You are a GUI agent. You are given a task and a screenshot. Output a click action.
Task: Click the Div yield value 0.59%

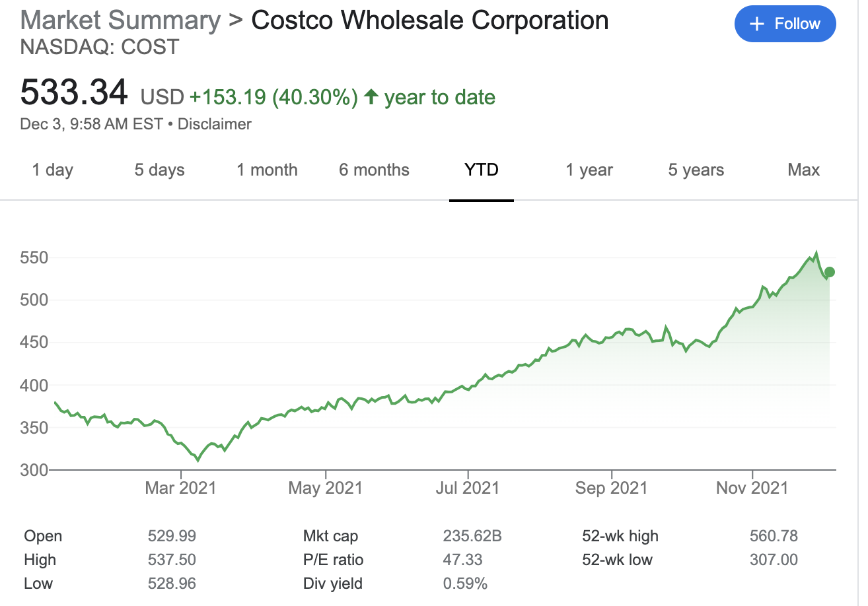pos(465,584)
